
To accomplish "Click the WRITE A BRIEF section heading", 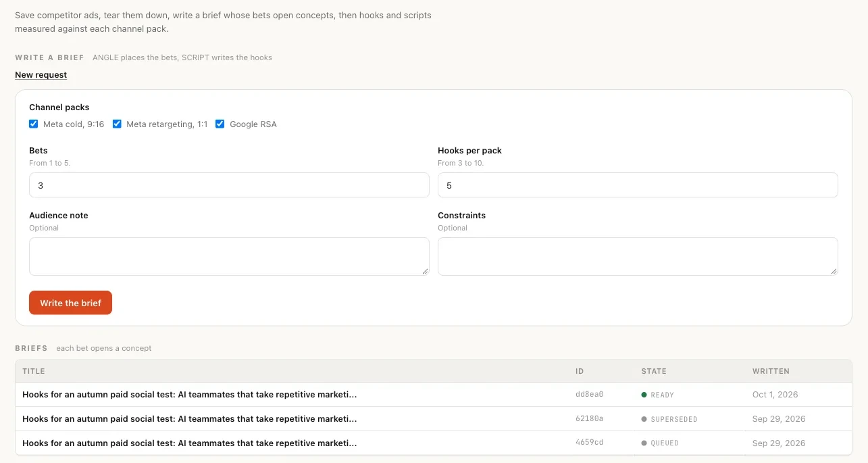I will click(x=49, y=57).
